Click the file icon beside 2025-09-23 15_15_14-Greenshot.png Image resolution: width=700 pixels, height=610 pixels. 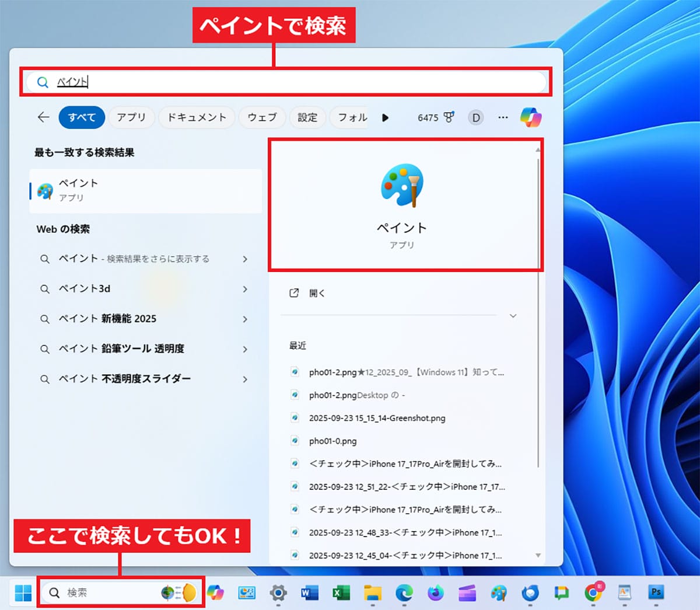(295, 418)
